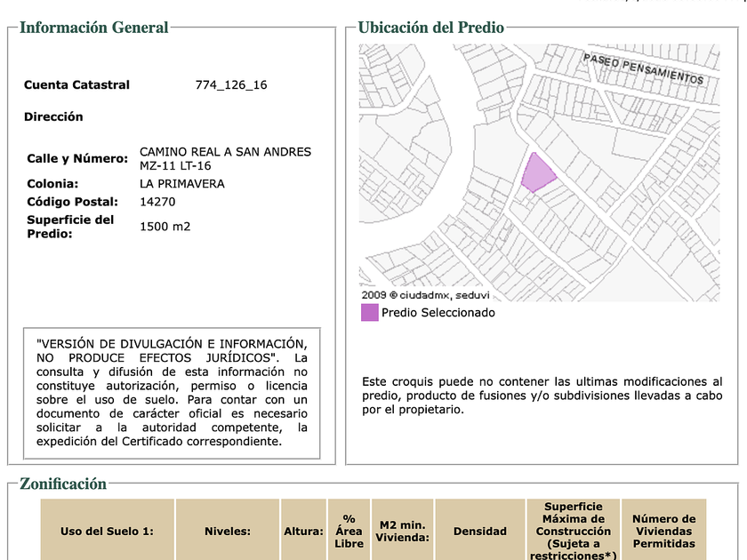This screenshot has width=747, height=560.
Task: Click the Cuenta Catastral label
Action: pyautogui.click(x=76, y=84)
